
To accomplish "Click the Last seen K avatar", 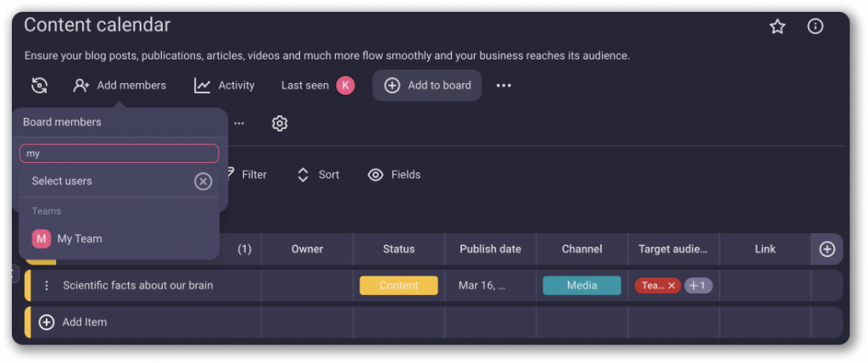I will click(345, 85).
